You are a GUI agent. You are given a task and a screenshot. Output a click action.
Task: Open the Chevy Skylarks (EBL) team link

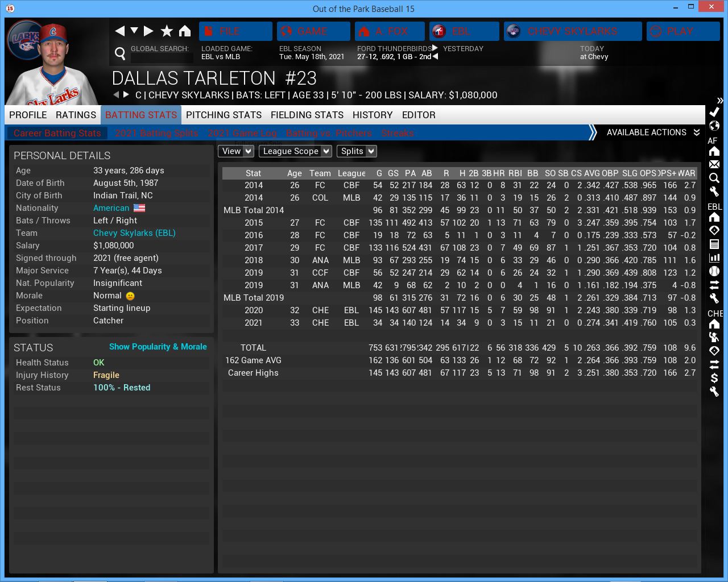[x=134, y=233]
